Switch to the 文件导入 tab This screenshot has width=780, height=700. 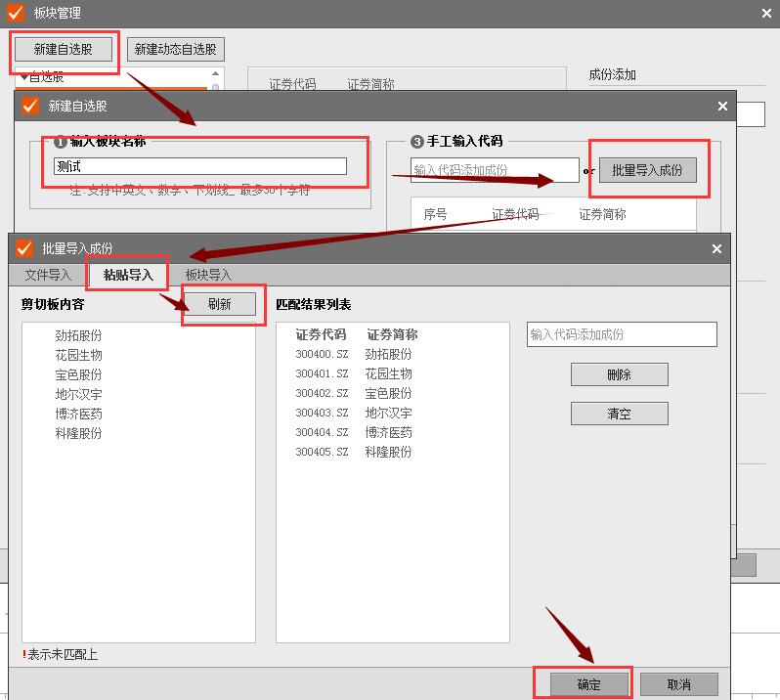click(48, 275)
